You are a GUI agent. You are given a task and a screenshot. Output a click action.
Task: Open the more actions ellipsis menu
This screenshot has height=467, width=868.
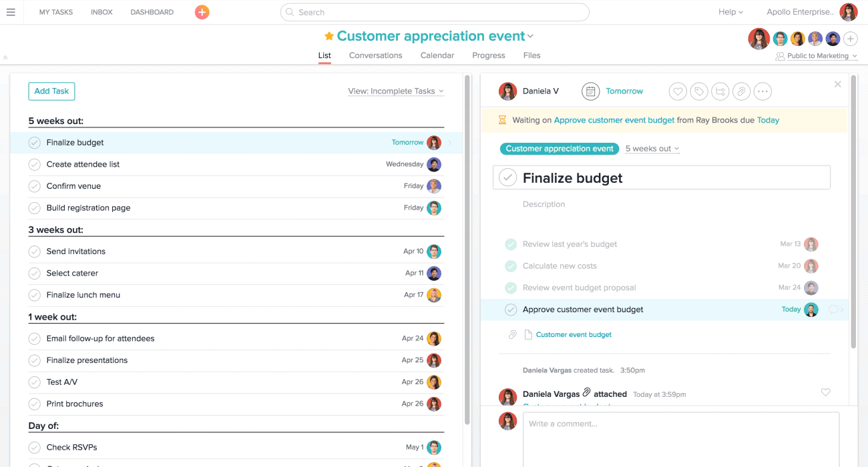click(763, 91)
